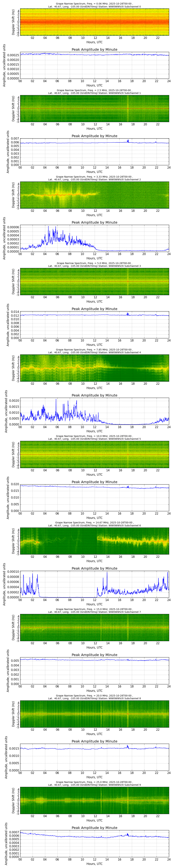Click inside the 7.85 MHz Doppler spectrogram
Image resolution: width=174 pixels, height=868 pixels.
[94, 368]
